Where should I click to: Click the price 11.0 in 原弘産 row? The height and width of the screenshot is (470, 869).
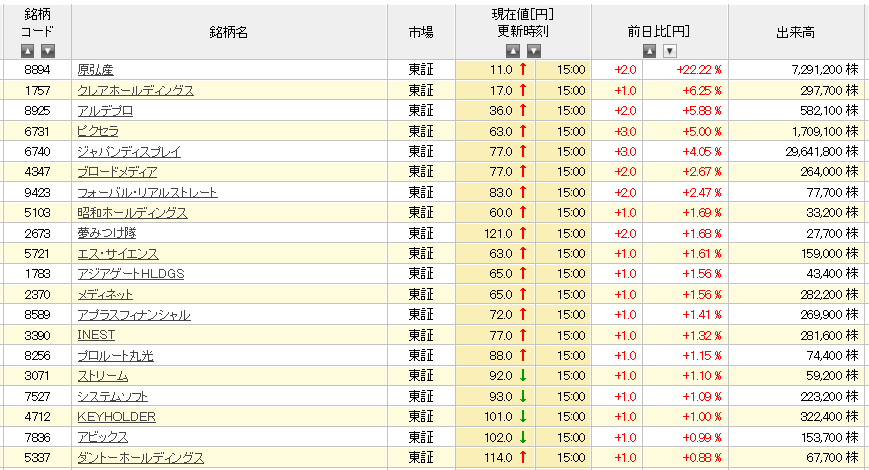501,70
